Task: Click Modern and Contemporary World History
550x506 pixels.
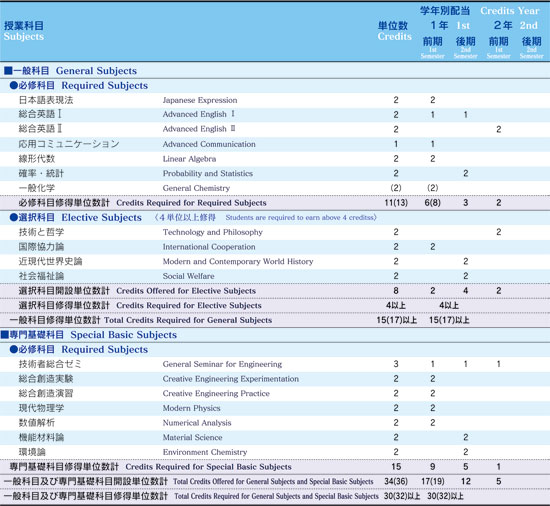Action: tap(238, 262)
